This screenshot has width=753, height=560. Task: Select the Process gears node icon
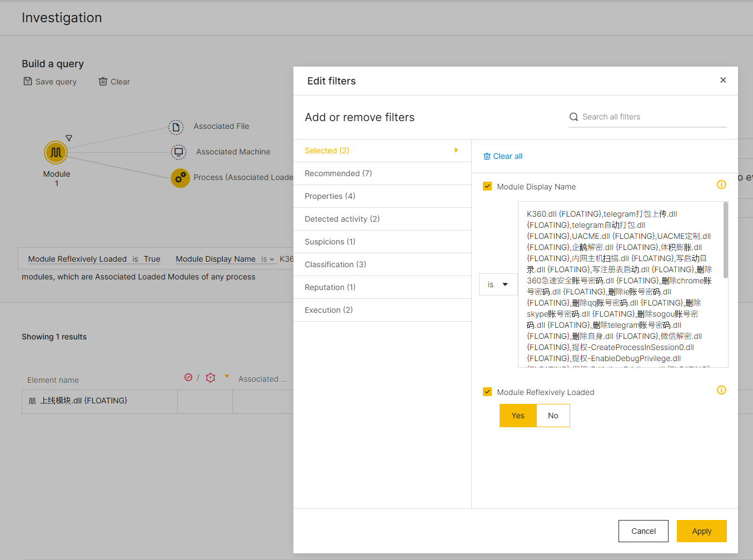180,178
